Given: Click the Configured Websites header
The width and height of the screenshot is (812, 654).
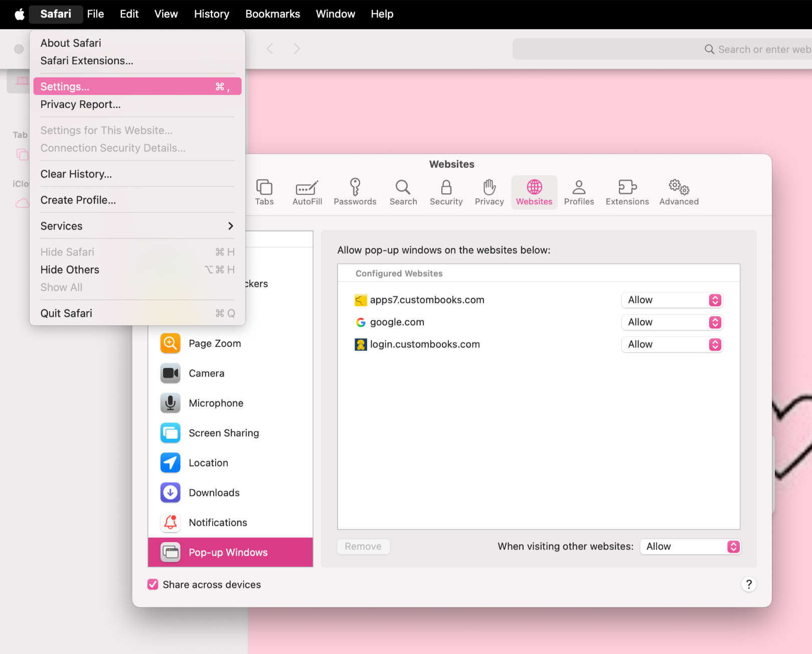Looking at the screenshot, I should tap(399, 274).
